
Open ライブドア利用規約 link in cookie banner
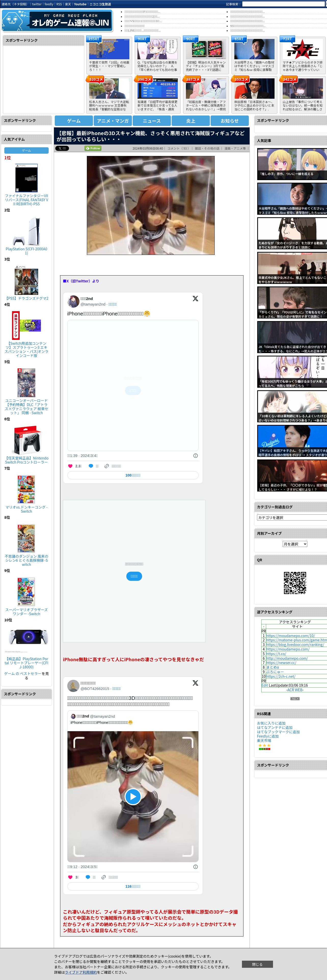(x=81, y=972)
